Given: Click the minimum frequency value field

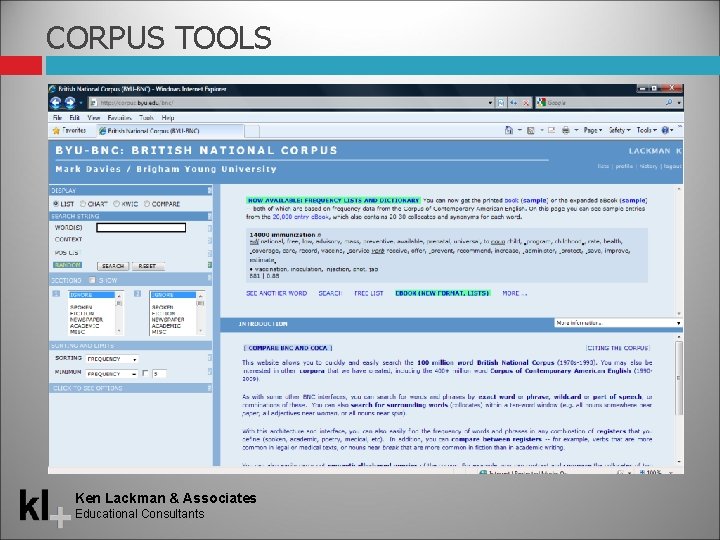Looking at the screenshot, I should (x=159, y=374).
